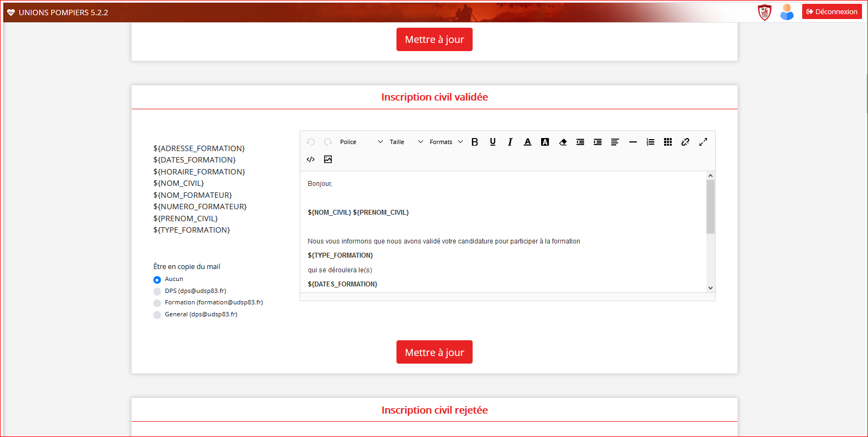Insert a numbered list
Image resolution: width=868 pixels, height=437 pixels.
(650, 142)
